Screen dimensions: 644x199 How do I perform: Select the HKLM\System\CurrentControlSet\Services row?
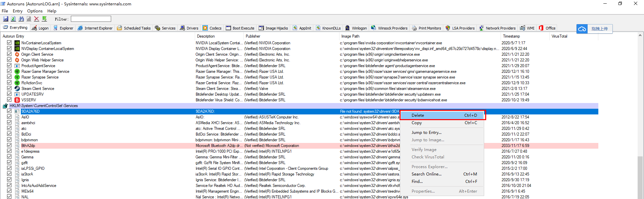[x=300, y=106]
